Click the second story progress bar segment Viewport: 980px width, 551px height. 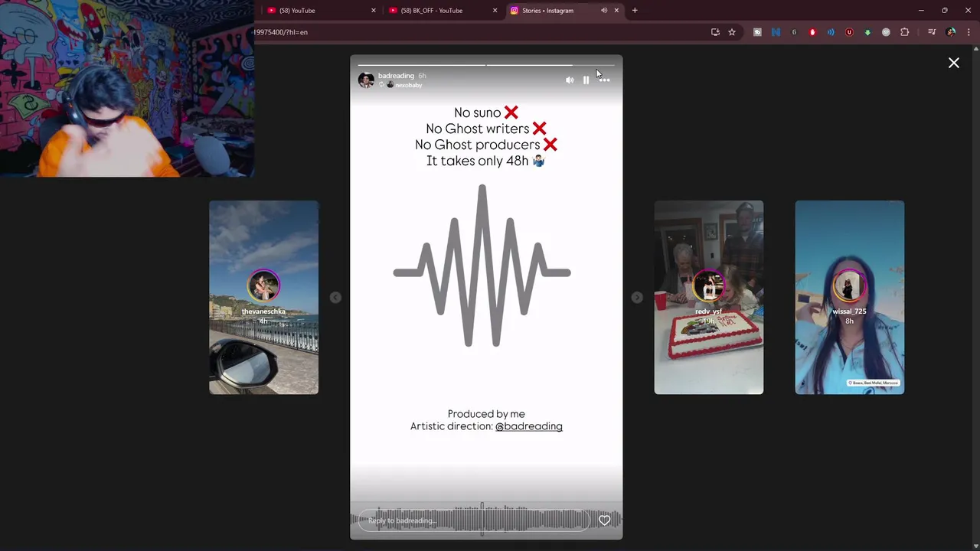pyautogui.click(x=550, y=64)
